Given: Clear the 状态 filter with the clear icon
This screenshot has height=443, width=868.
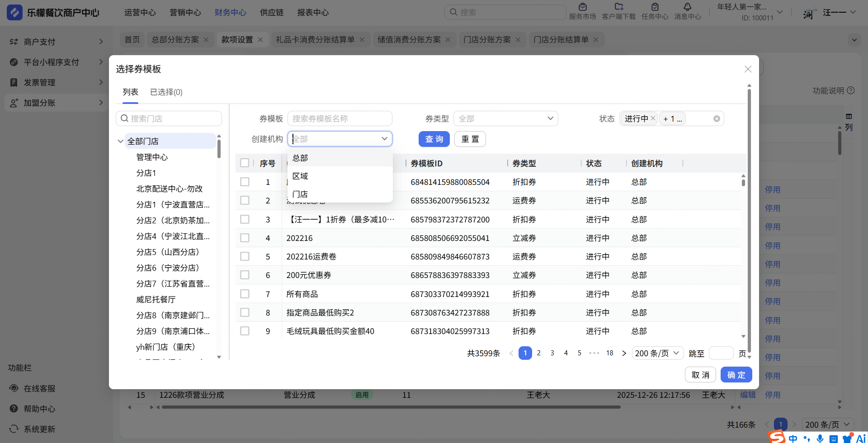Looking at the screenshot, I should 717,119.
